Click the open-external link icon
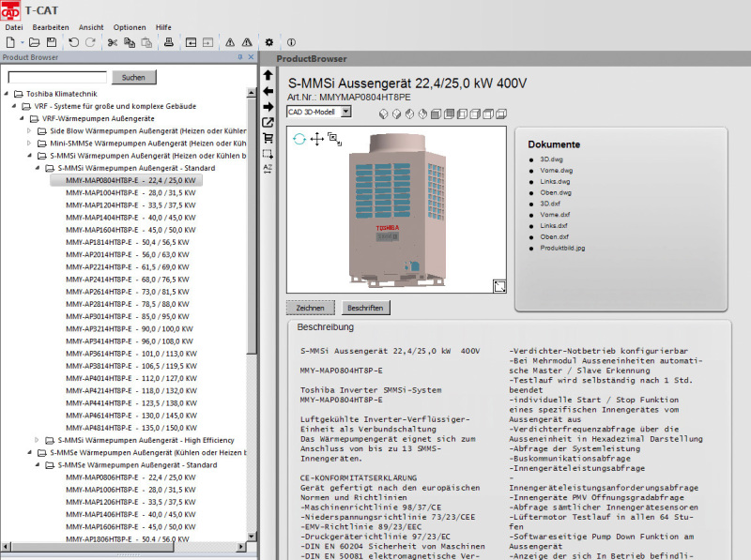The width and height of the screenshot is (751, 560). pos(268,123)
